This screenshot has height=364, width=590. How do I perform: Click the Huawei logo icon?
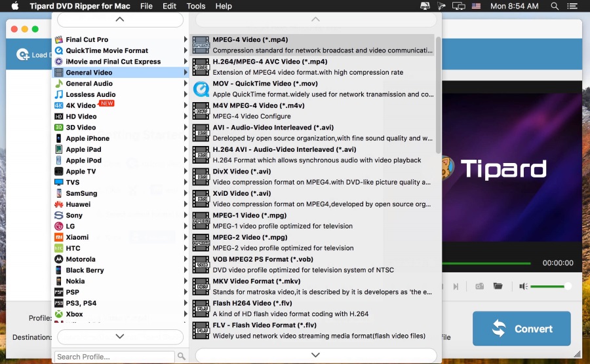(x=59, y=204)
